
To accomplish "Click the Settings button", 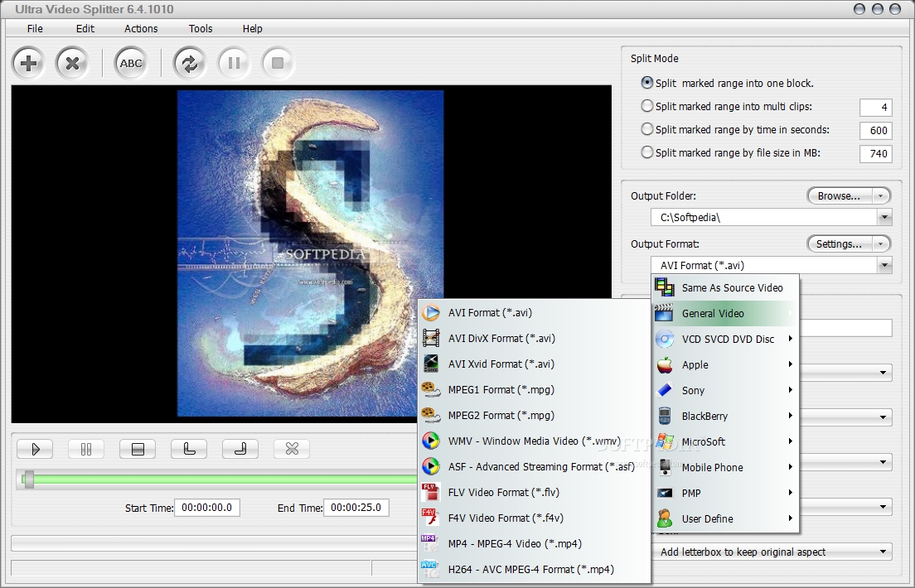I will (839, 243).
